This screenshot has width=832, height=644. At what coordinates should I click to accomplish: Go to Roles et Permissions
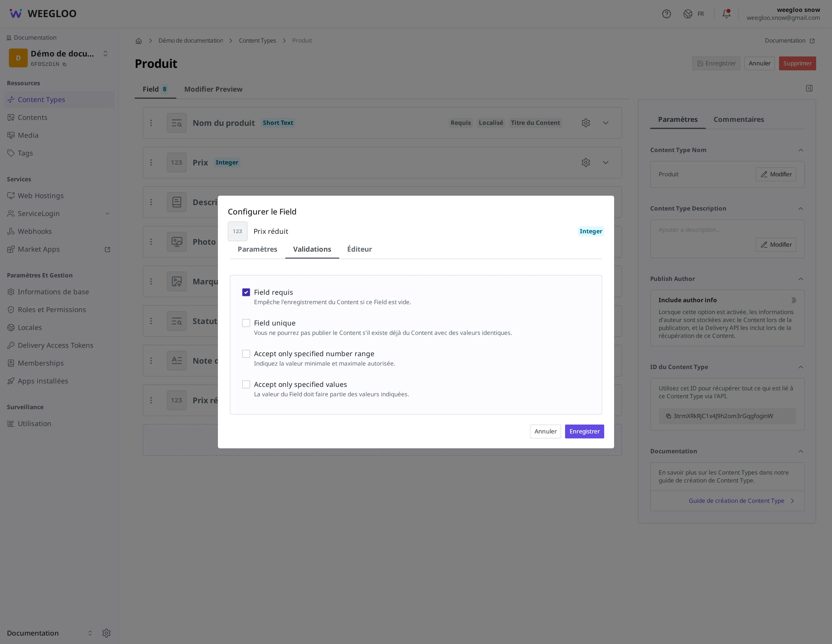52,310
